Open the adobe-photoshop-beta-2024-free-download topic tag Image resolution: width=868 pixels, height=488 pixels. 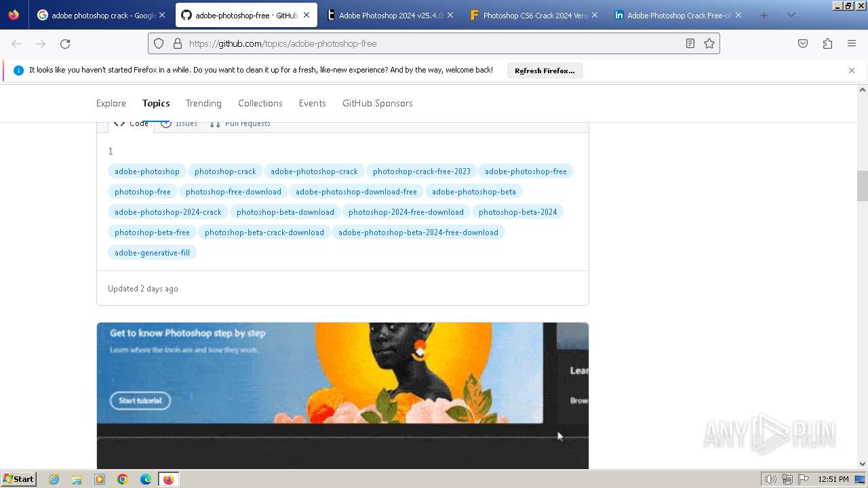click(418, 232)
